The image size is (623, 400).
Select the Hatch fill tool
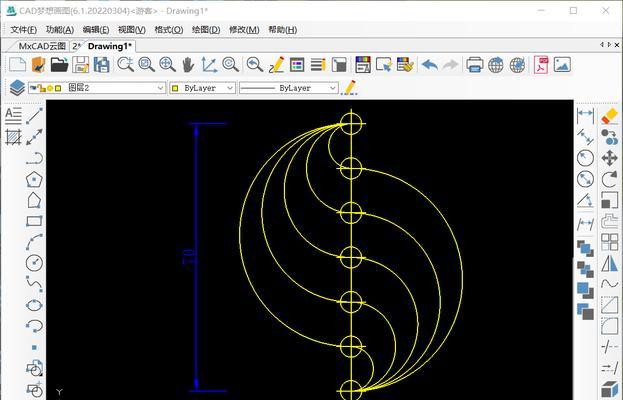click(x=13, y=137)
